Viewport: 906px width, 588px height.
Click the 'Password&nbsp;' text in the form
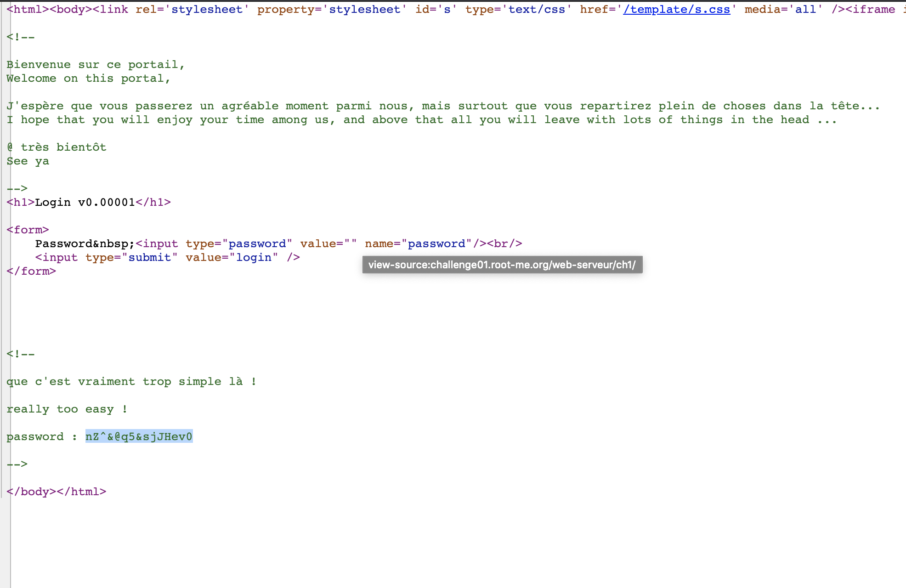point(85,244)
